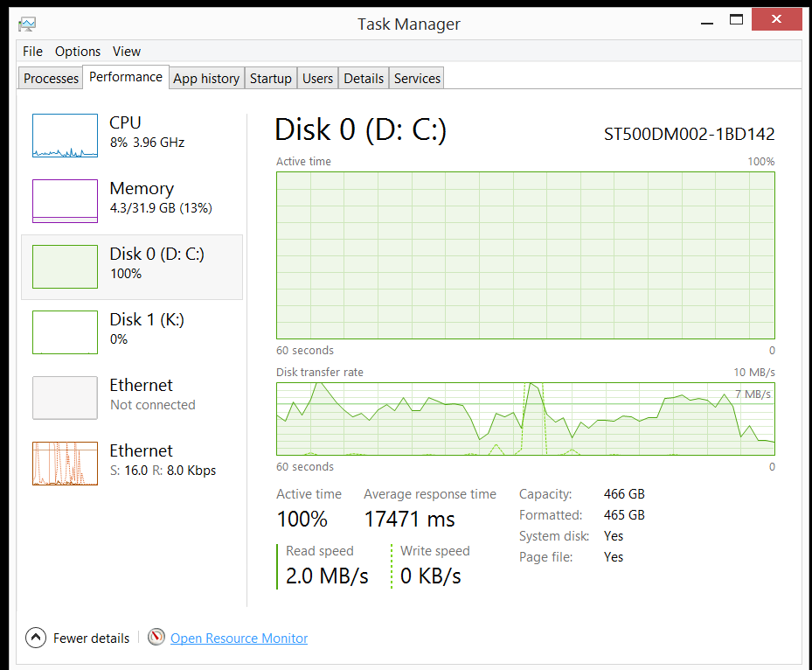The height and width of the screenshot is (670, 812).
Task: Click the Disk 0 (D: C:) sidebar graph
Action: [65, 267]
